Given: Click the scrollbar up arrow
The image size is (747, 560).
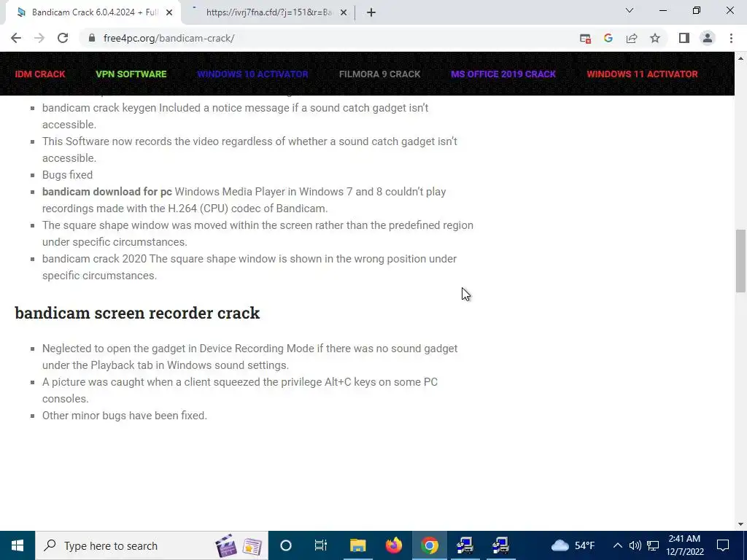Looking at the screenshot, I should (x=740, y=58).
